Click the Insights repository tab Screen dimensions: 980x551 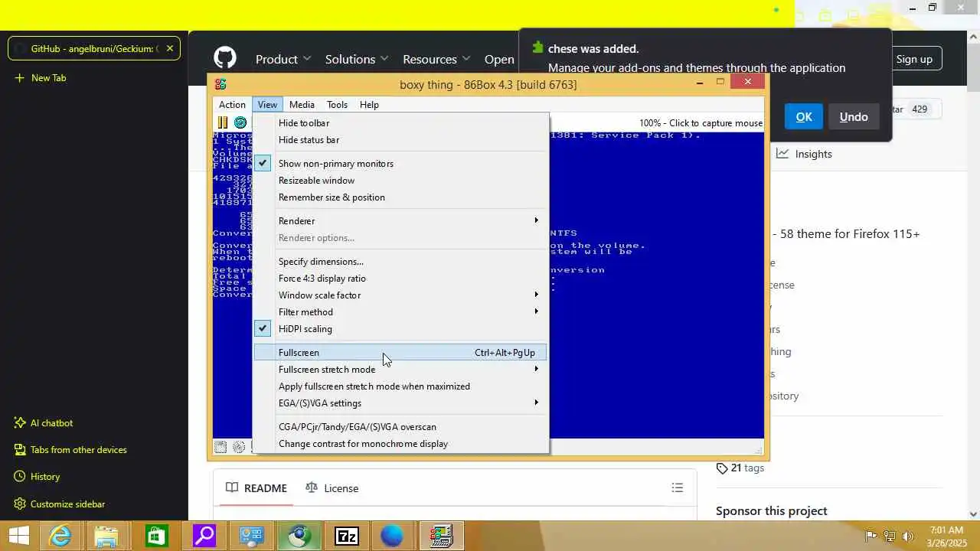(x=804, y=154)
